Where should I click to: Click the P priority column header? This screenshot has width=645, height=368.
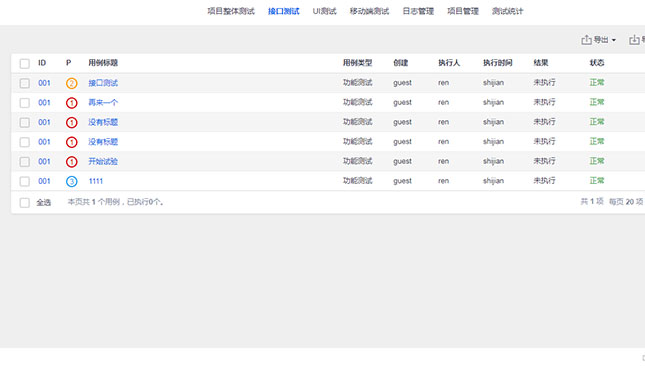[x=69, y=63]
